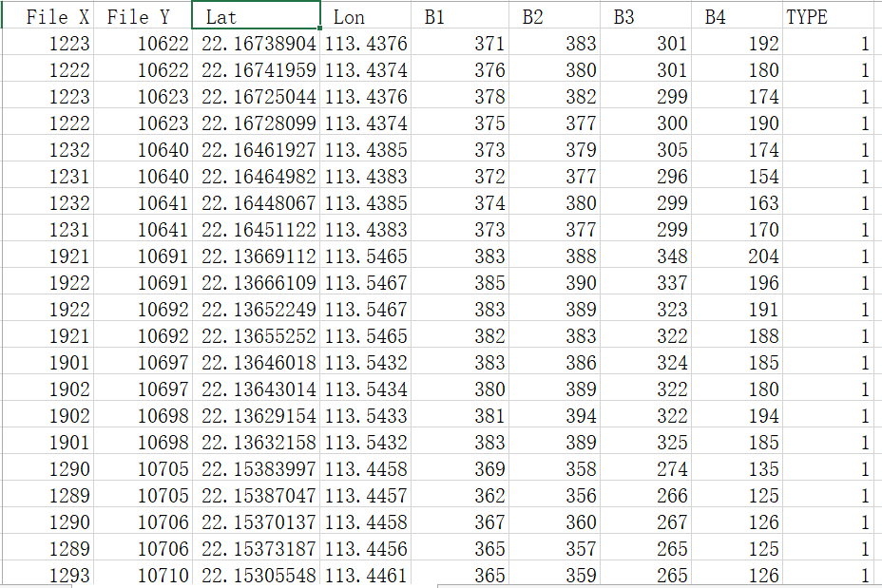Click B2 value 360

pyautogui.click(x=554, y=522)
